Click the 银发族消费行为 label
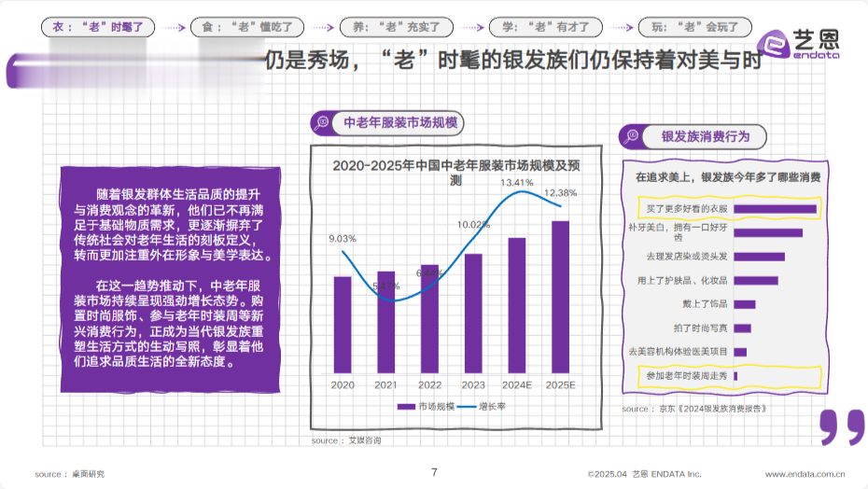Screen dimensions: 868x489 pyautogui.click(x=706, y=137)
